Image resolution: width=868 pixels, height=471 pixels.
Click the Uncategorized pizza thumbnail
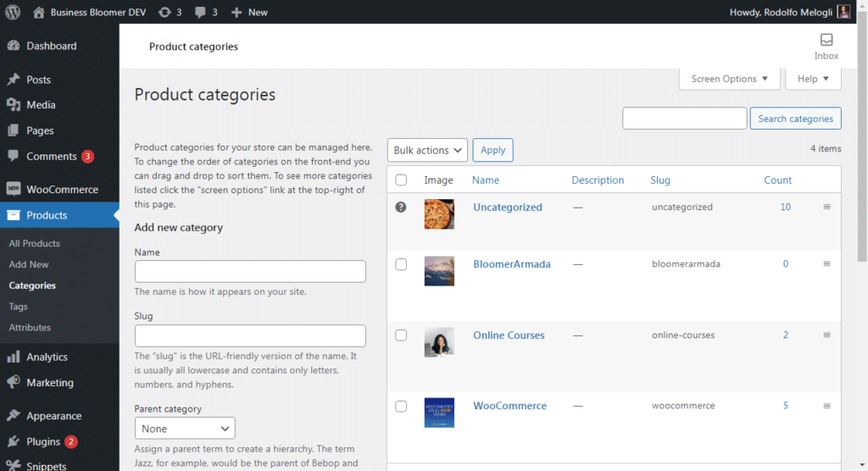(x=439, y=214)
